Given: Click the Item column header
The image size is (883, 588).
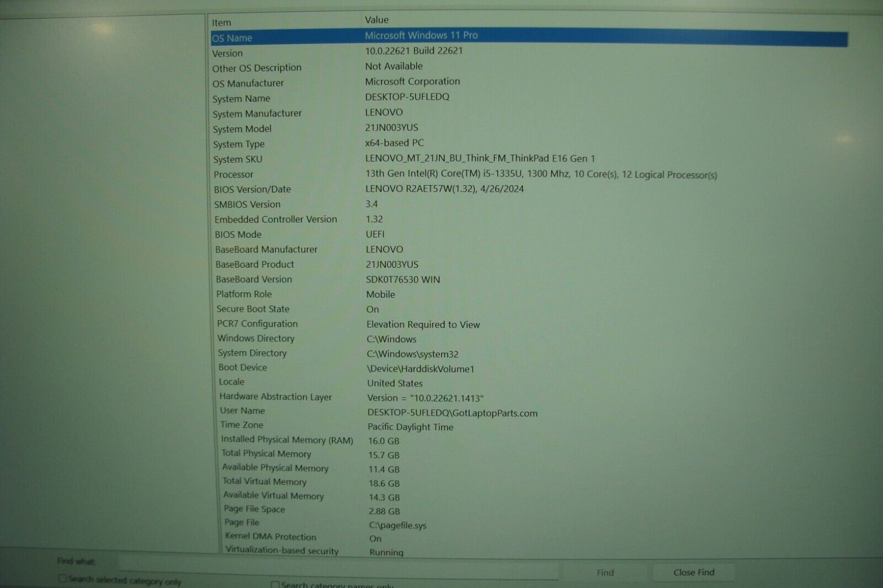Looking at the screenshot, I should tap(285, 22).
